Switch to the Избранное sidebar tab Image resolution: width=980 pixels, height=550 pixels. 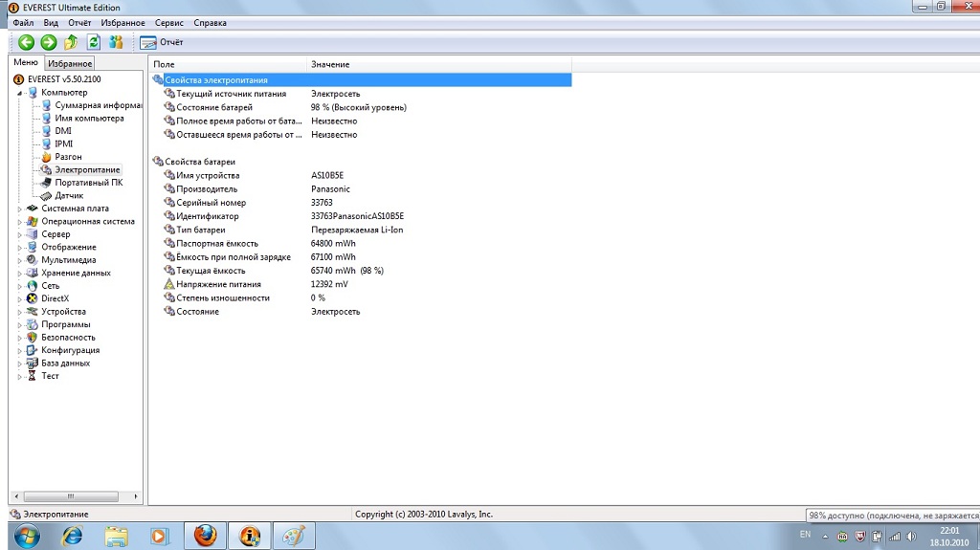(70, 64)
